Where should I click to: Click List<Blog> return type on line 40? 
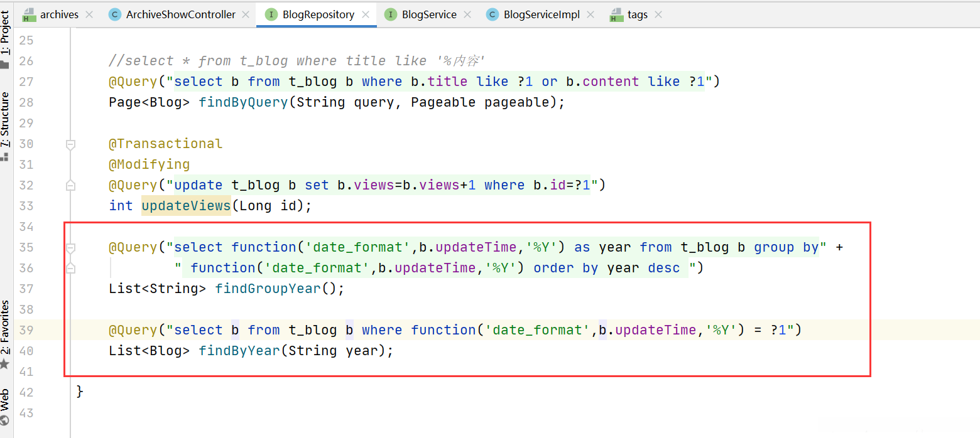pyautogui.click(x=150, y=351)
